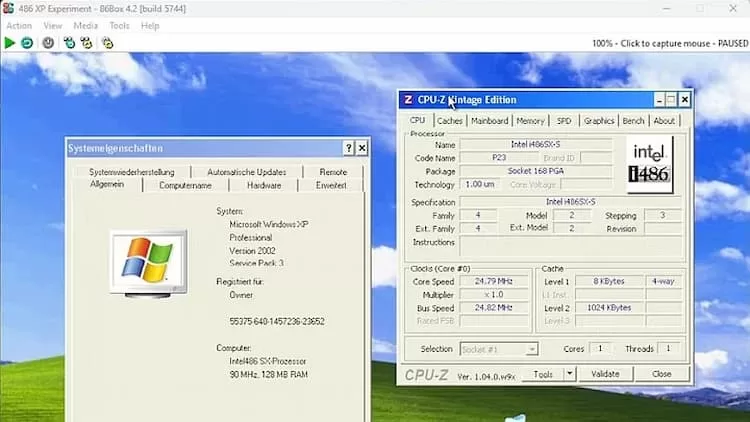Click the Validate button in CPU-Z

tap(605, 374)
